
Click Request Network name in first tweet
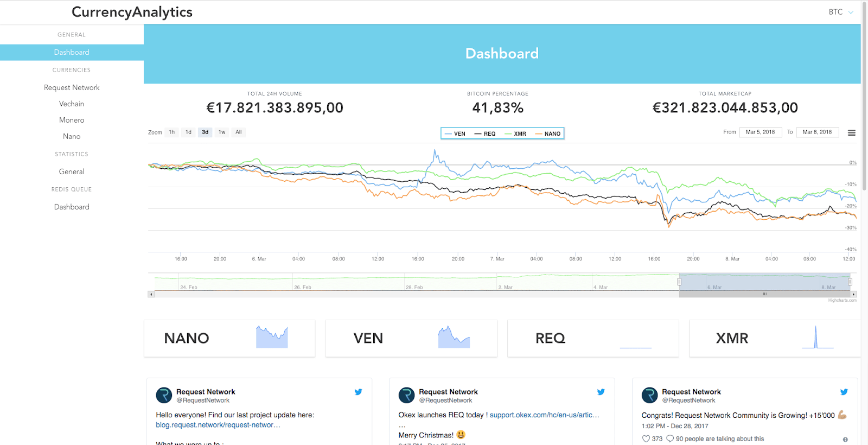click(206, 392)
